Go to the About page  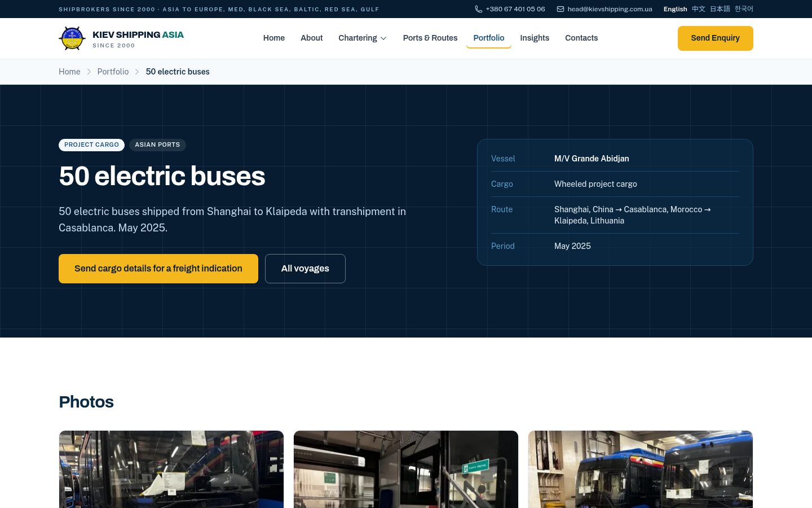pos(312,38)
